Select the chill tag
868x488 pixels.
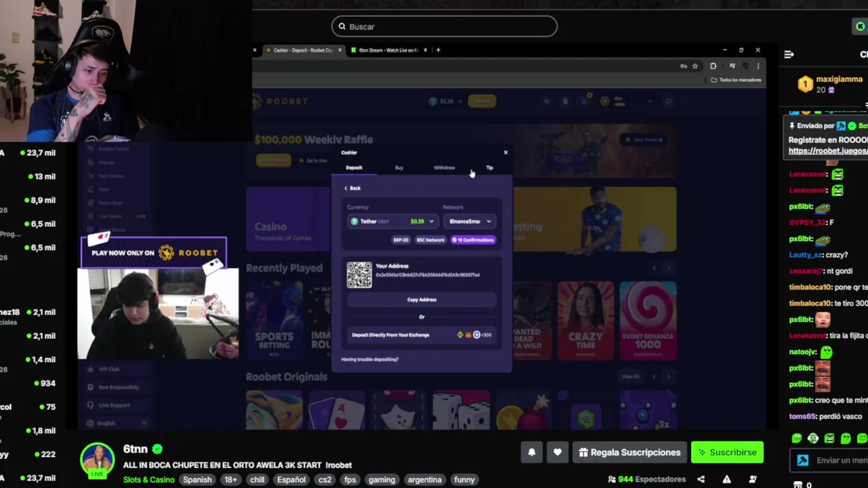tap(257, 479)
